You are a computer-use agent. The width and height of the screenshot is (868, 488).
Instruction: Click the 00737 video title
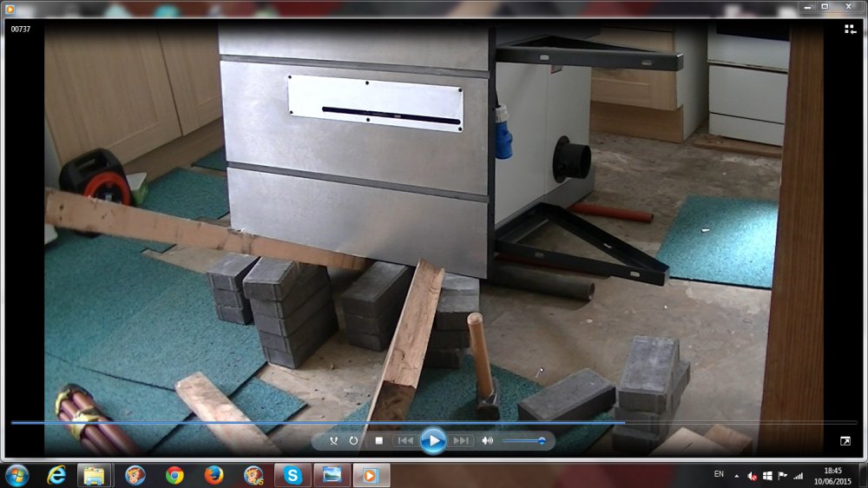pyautogui.click(x=21, y=29)
